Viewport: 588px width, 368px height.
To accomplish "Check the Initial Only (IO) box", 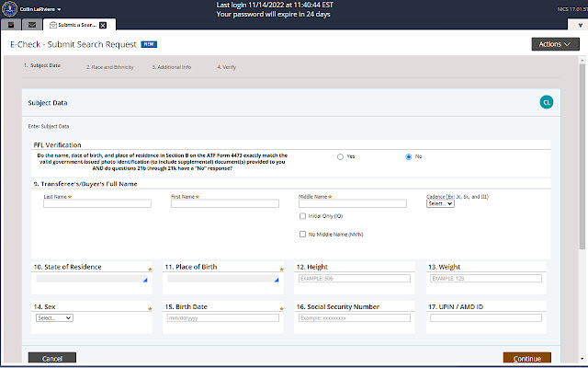I will 303,216.
